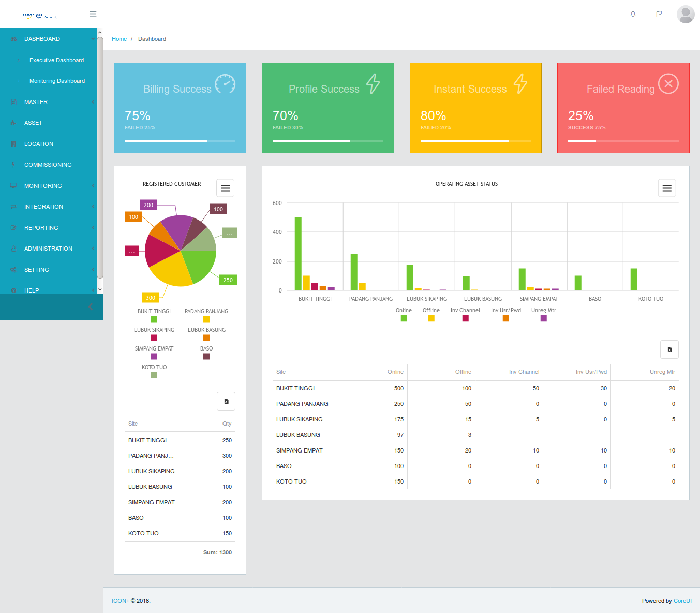Expand the MONITORING sidebar menu
Screen dimensions: 700x613
pyautogui.click(x=43, y=186)
